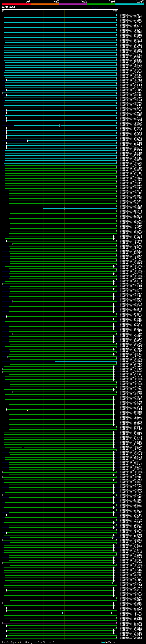This screenshot has height=644, width=146.
Task: Select hit label UniRef100_Q6YT73
Action: click(131, 42)
